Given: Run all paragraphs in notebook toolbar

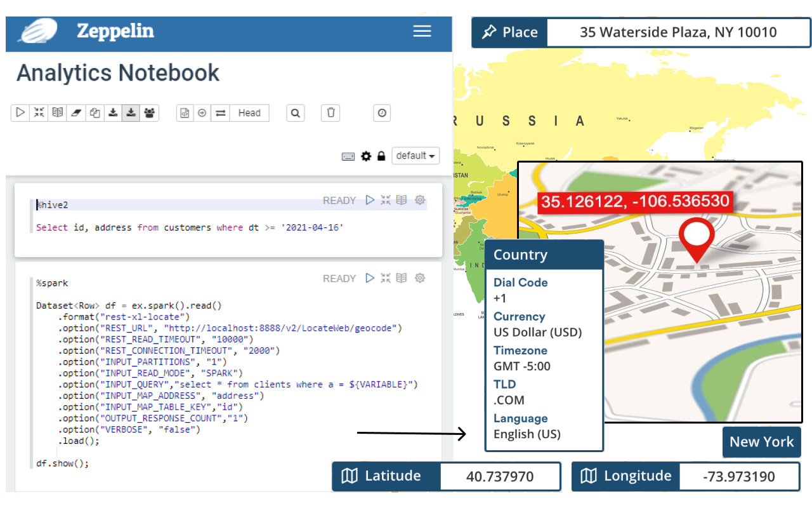Looking at the screenshot, I should pyautogui.click(x=20, y=113).
